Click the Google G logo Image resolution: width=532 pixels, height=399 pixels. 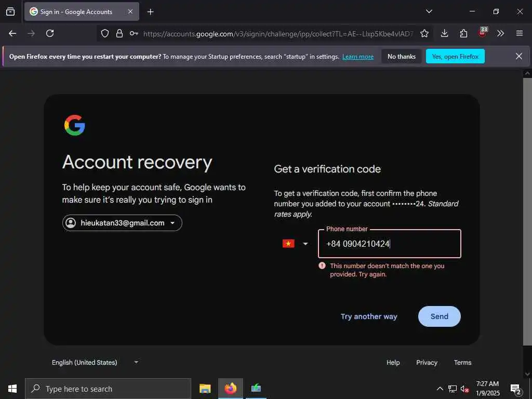point(75,125)
